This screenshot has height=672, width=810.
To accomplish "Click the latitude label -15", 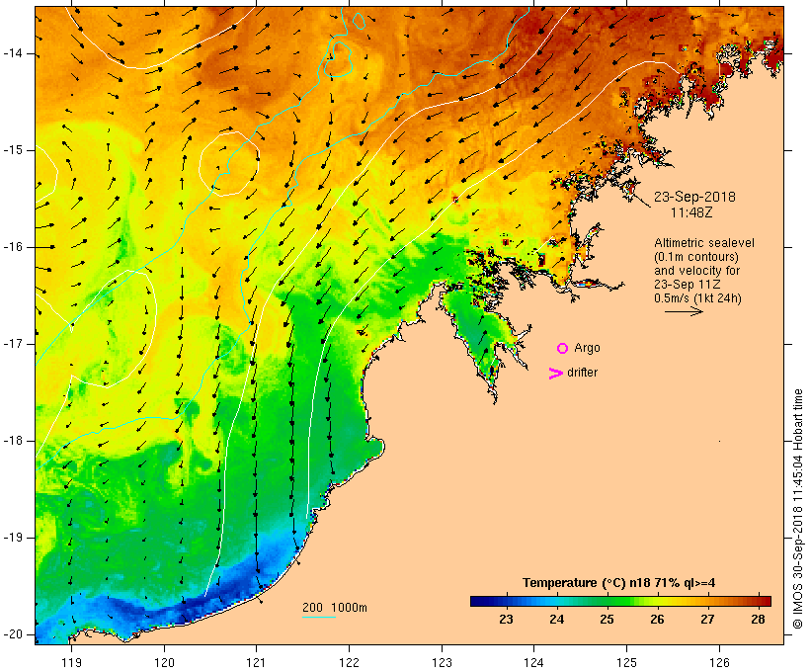I will pyautogui.click(x=13, y=150).
